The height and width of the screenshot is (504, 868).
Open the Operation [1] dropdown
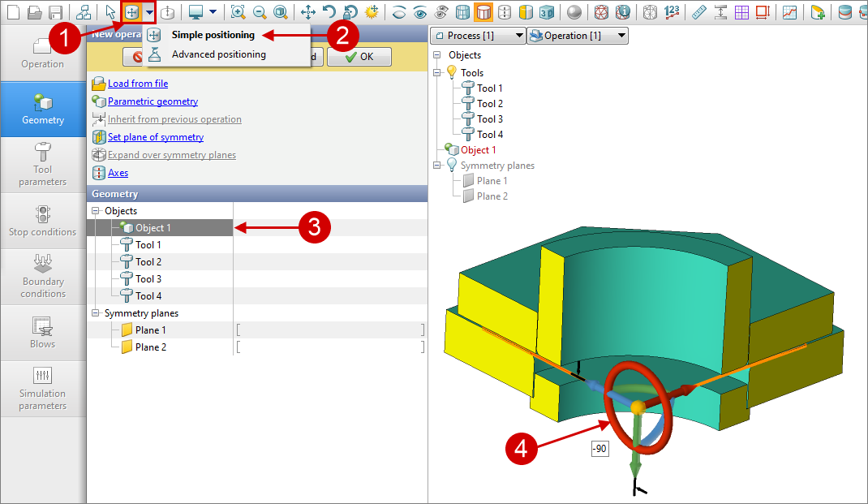[577, 36]
